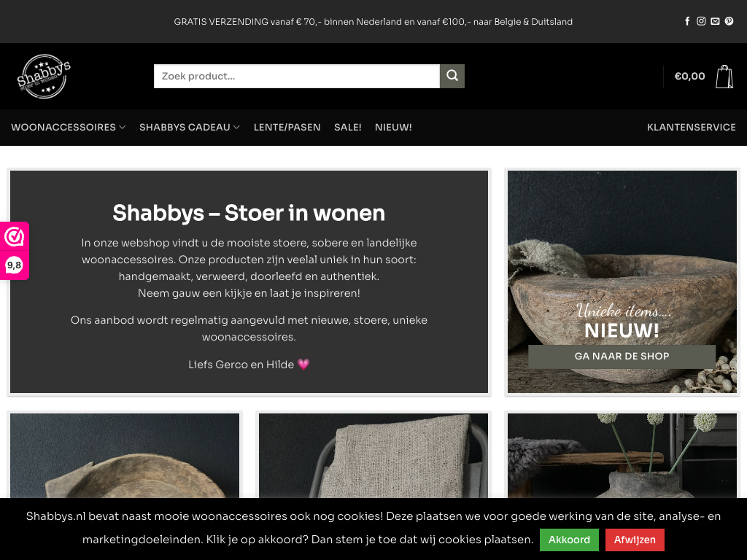Open the Lente/Pasen menu item

pyautogui.click(x=287, y=127)
